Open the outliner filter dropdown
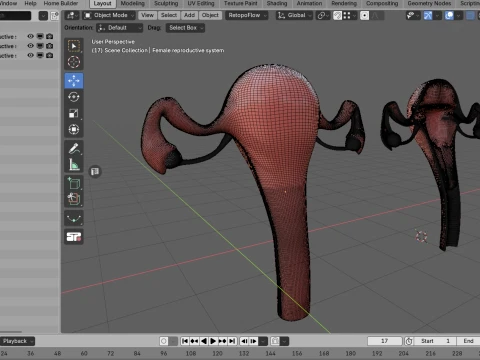 pos(43,16)
